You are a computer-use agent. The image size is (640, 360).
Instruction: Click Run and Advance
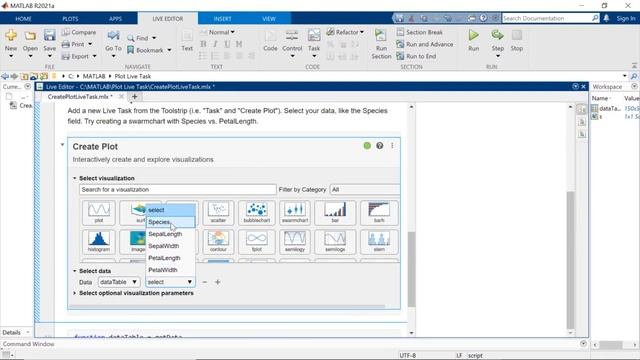tap(425, 44)
